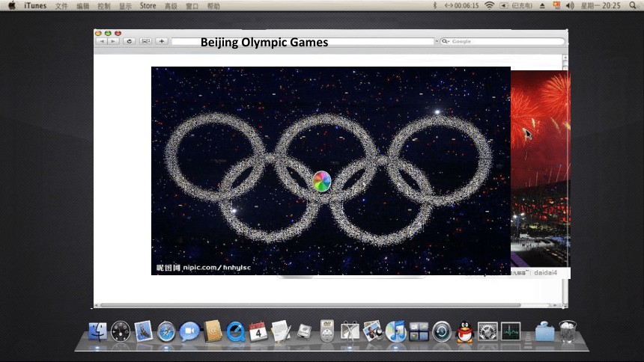Launch DVD Player from the dock

coord(327,331)
